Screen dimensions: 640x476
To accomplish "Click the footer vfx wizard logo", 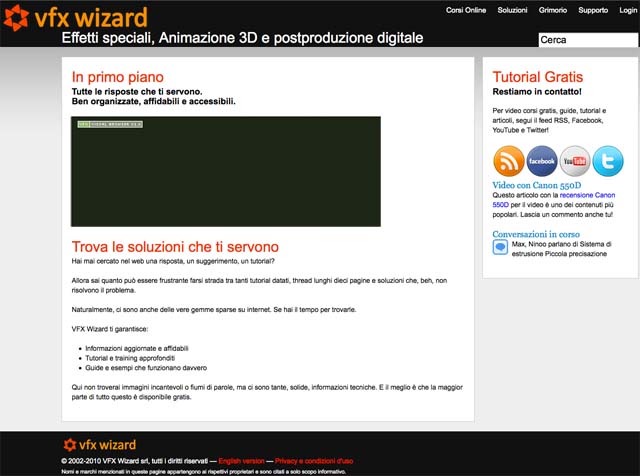I will pyautogui.click(x=100, y=445).
